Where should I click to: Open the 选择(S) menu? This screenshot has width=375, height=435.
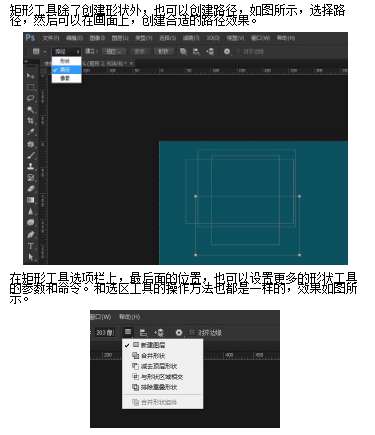[167, 38]
